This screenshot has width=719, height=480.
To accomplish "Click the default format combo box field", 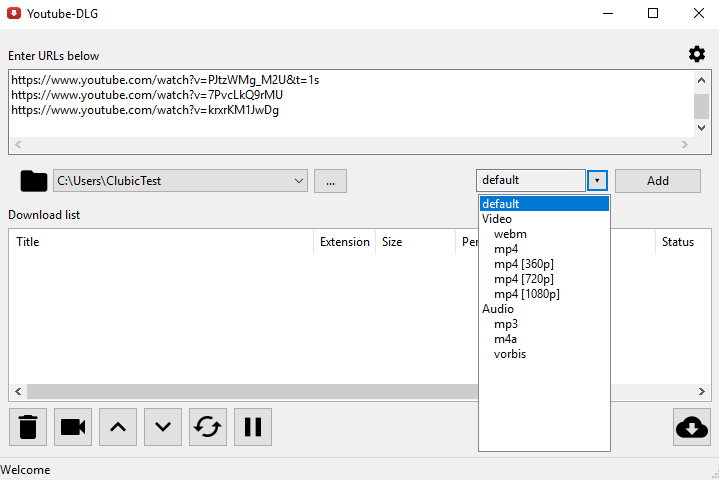I will tap(531, 180).
